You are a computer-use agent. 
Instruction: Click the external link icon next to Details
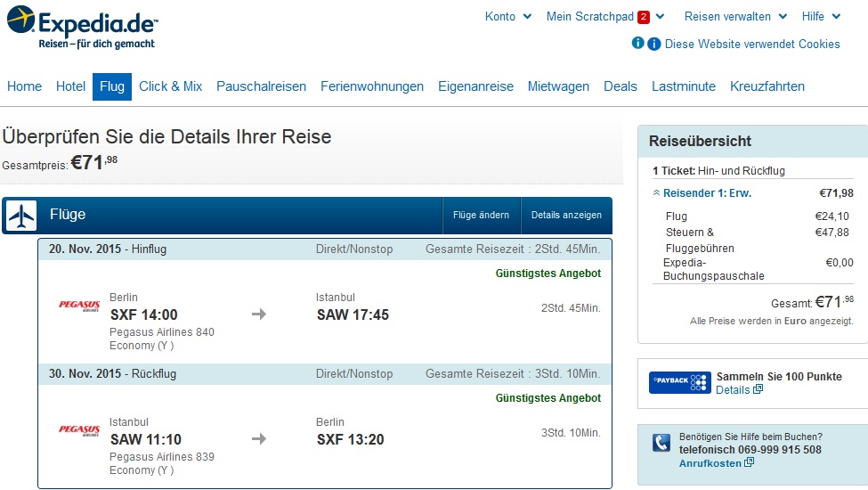pos(758,389)
